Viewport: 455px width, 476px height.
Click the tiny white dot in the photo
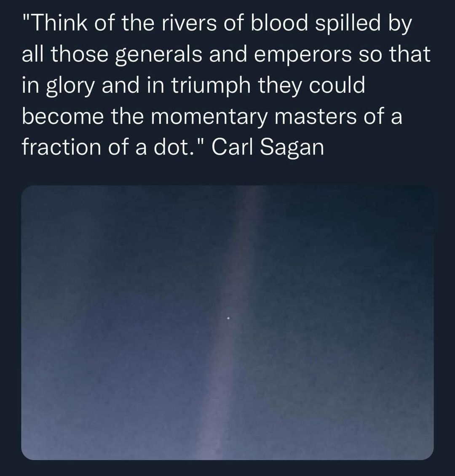point(228,319)
